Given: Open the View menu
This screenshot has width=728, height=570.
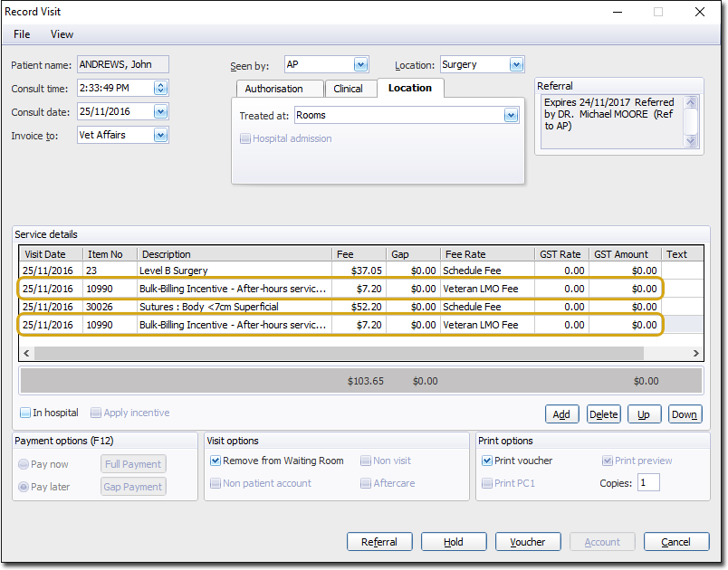Looking at the screenshot, I should point(62,34).
